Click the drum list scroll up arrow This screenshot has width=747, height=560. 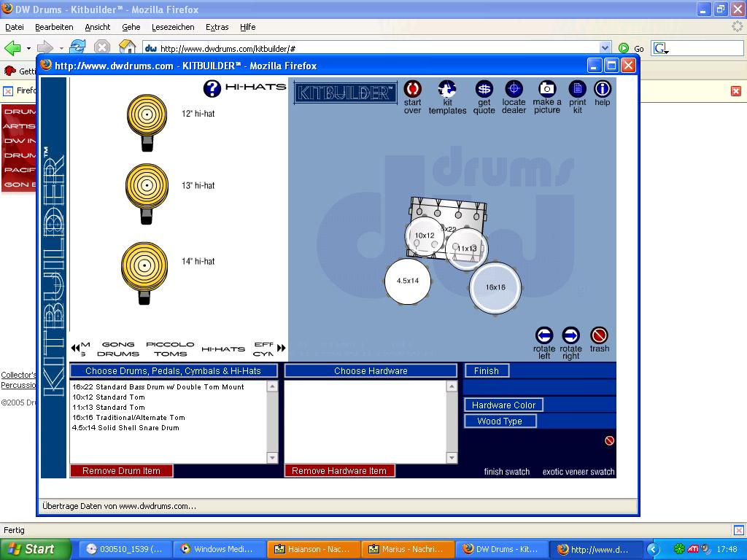272,386
